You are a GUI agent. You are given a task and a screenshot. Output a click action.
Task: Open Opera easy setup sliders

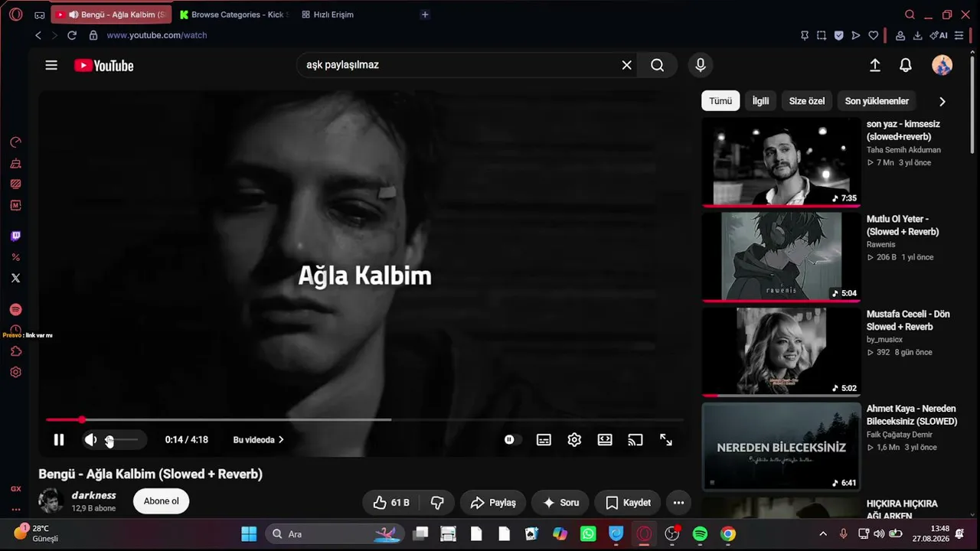coord(959,35)
